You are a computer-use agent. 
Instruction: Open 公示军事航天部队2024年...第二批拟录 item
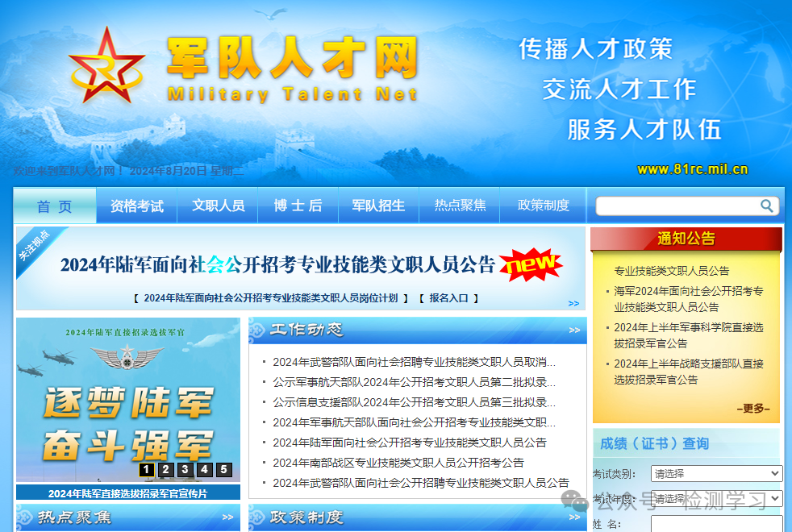tap(415, 382)
